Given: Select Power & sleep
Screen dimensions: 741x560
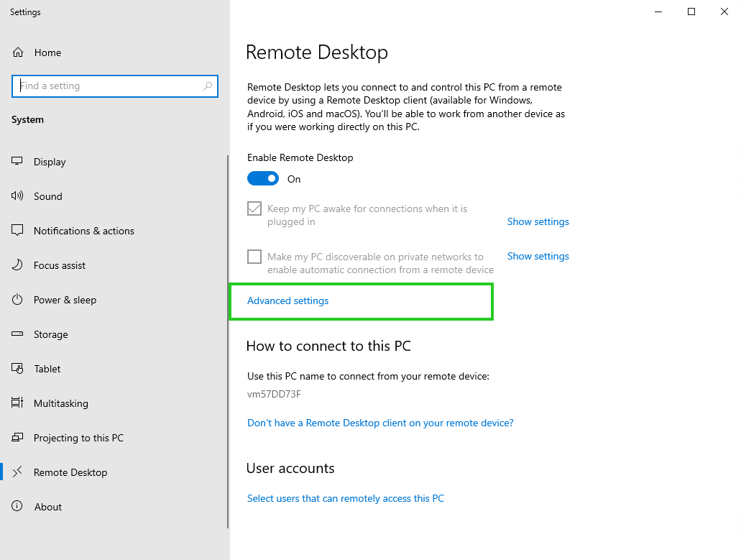Looking at the screenshot, I should (x=65, y=300).
